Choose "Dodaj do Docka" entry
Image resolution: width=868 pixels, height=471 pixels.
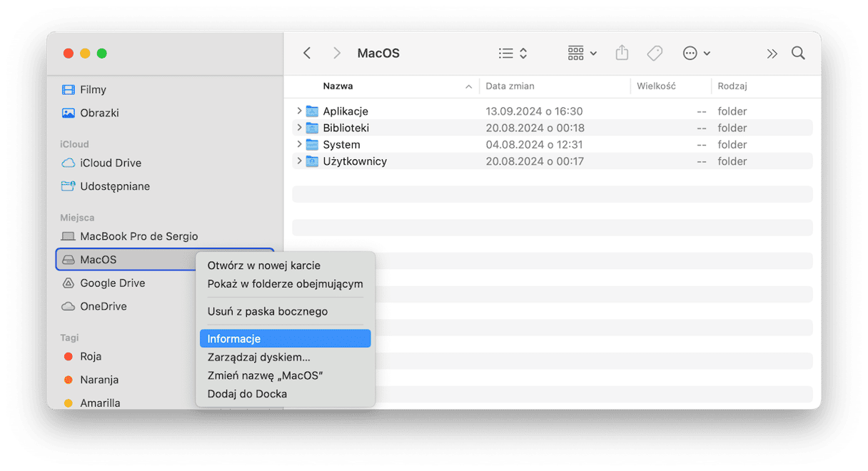[x=286, y=394]
